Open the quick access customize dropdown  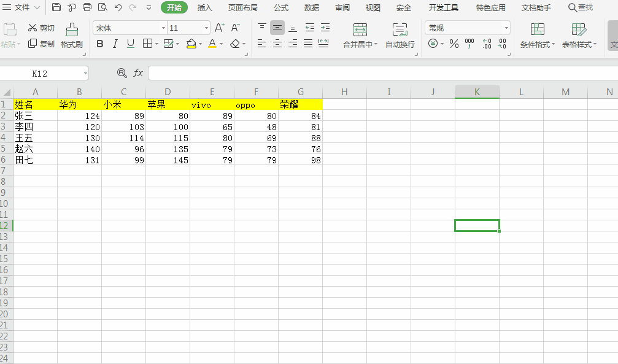pyautogui.click(x=149, y=7)
